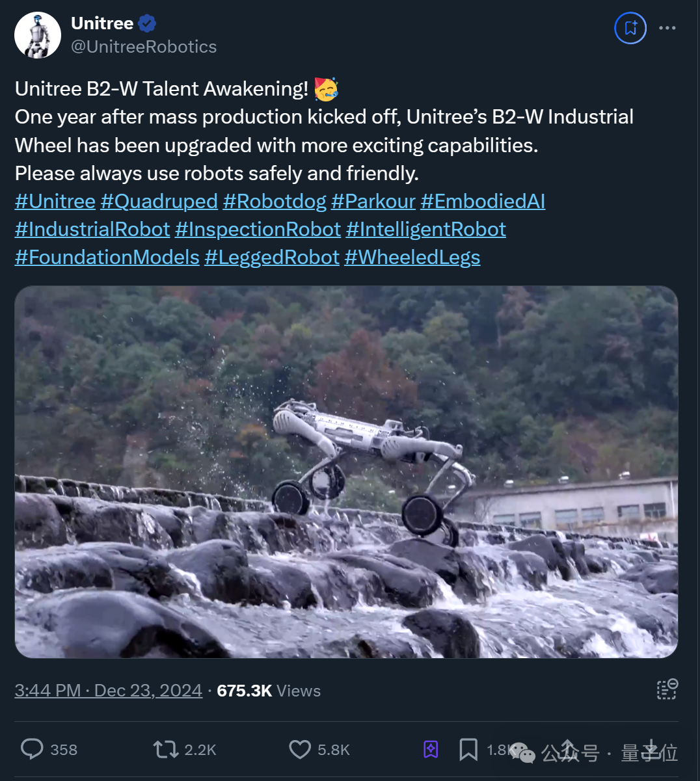The image size is (700, 781).
Task: Open the #Unitree hashtag link
Action: [x=55, y=201]
